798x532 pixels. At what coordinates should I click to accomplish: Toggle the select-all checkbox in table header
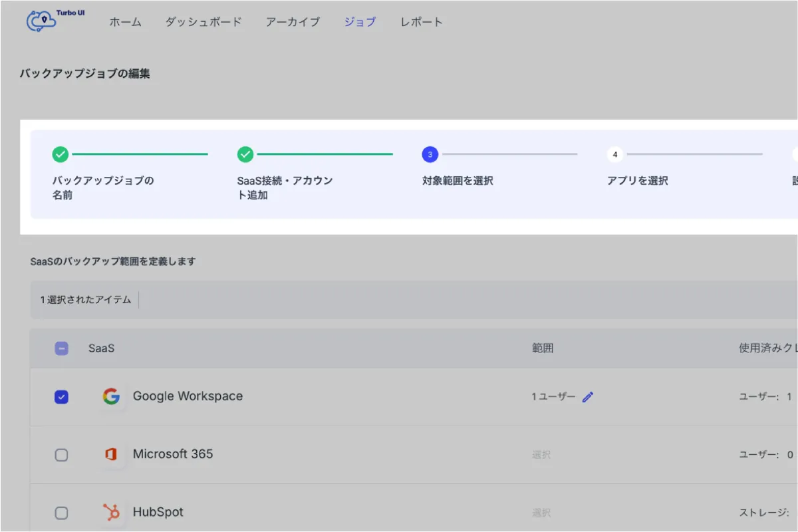(x=61, y=348)
